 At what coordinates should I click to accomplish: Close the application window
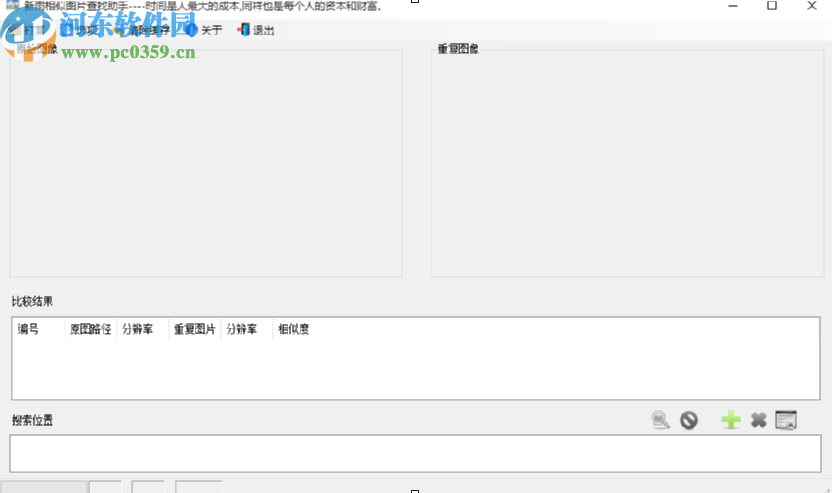tap(812, 6)
